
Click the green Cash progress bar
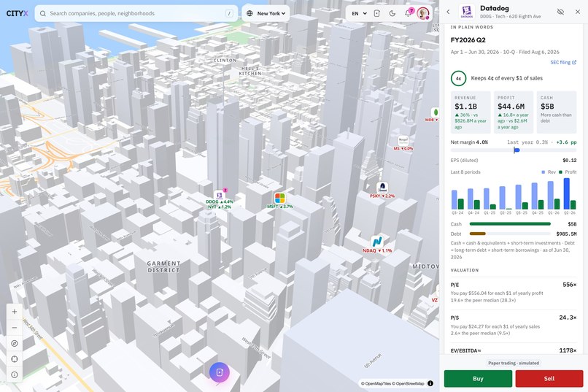pos(510,224)
